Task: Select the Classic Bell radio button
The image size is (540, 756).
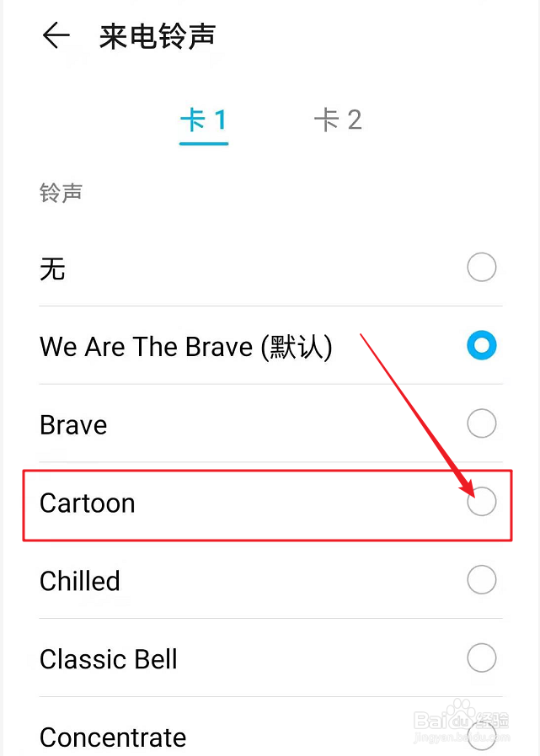Action: (x=482, y=658)
